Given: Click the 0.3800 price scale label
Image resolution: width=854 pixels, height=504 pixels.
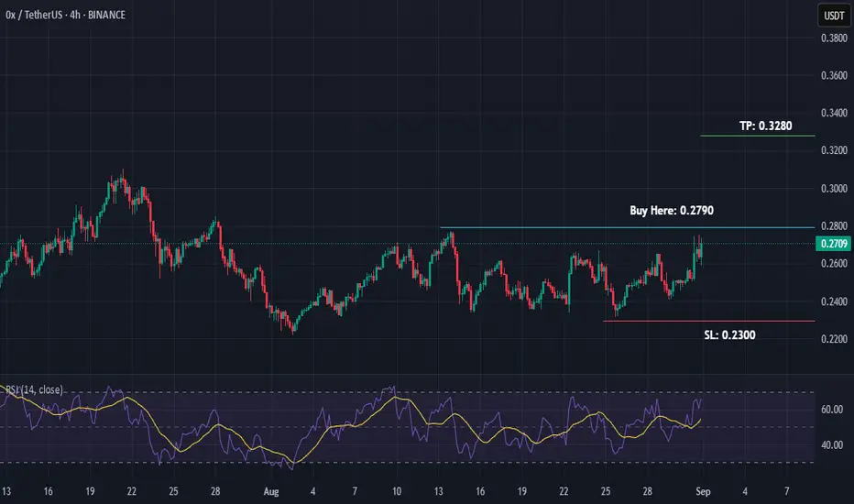Looking at the screenshot, I should point(834,38).
